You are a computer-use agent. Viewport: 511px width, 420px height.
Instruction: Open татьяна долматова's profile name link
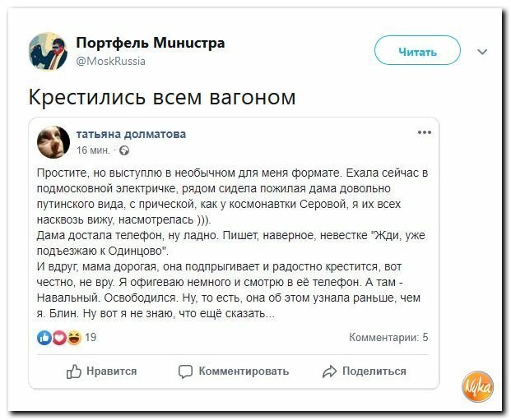(x=131, y=134)
